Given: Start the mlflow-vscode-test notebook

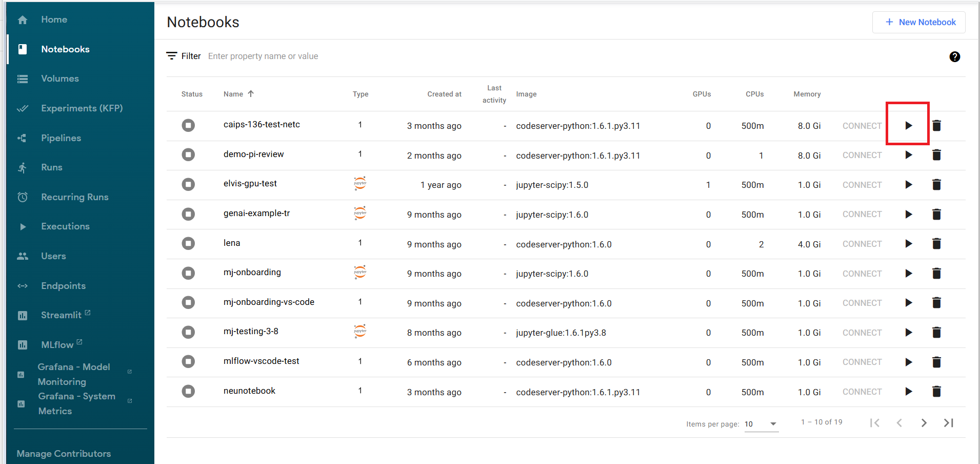Looking at the screenshot, I should tap(908, 362).
